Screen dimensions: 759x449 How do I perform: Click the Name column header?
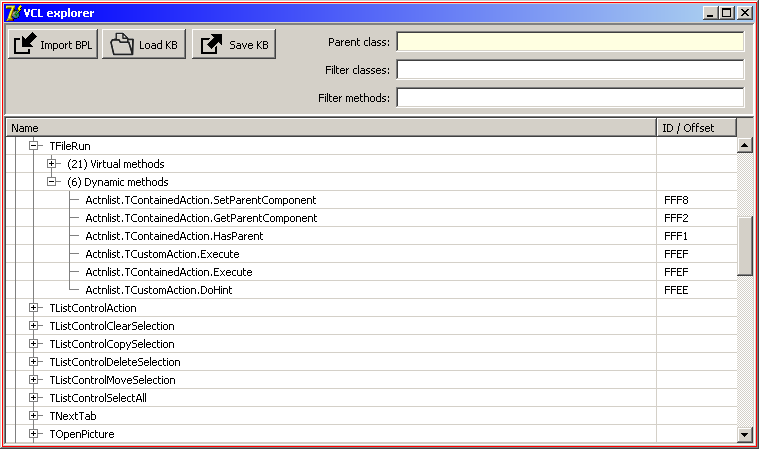tap(331, 128)
